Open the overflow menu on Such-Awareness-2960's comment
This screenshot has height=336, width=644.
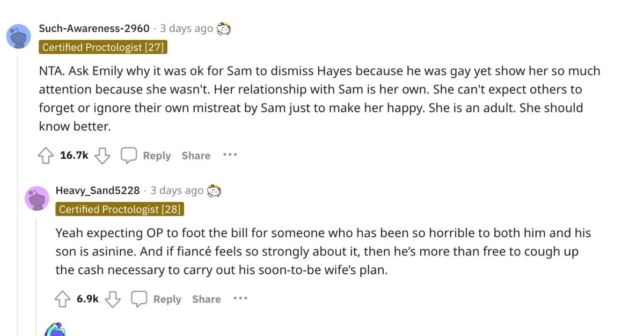tap(230, 155)
